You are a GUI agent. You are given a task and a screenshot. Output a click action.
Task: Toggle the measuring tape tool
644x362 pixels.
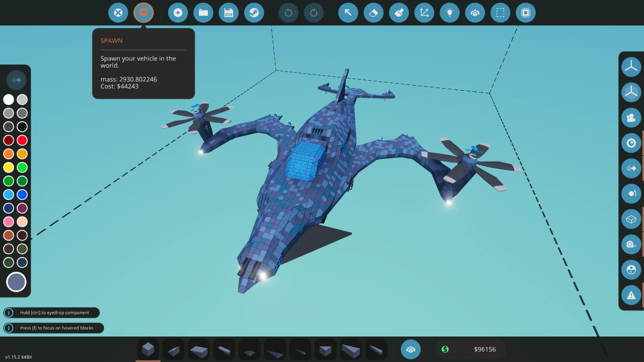click(x=631, y=244)
